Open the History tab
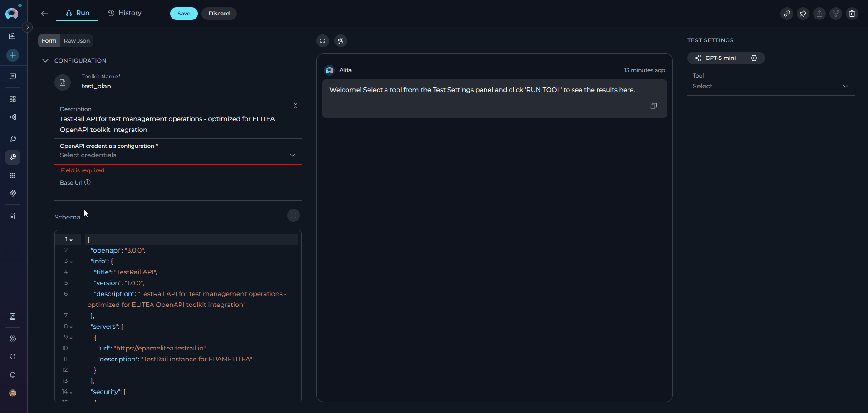Screen dimensions: 868x413 coord(125,13)
